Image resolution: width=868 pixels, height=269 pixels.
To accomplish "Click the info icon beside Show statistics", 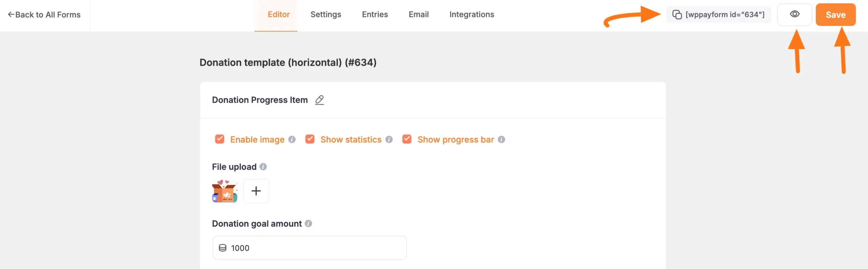I will [389, 139].
